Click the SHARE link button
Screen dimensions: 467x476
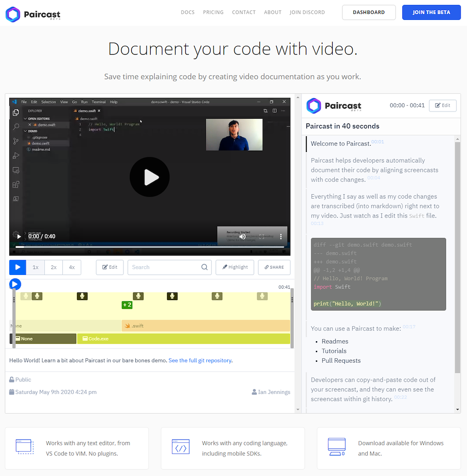(274, 267)
